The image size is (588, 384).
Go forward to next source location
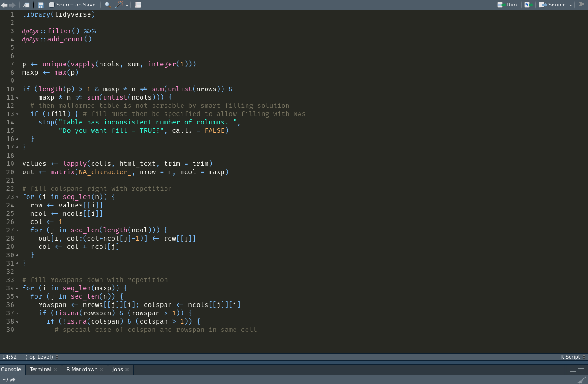[12, 5]
